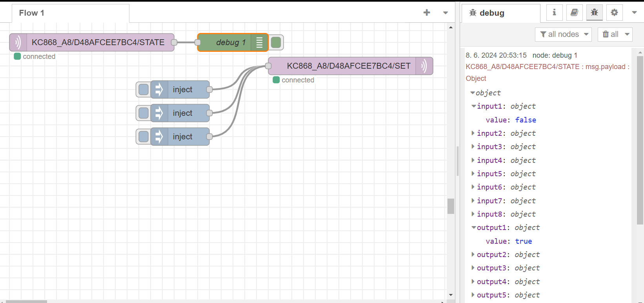
Task: Expand the input2 object entry
Action: click(473, 133)
